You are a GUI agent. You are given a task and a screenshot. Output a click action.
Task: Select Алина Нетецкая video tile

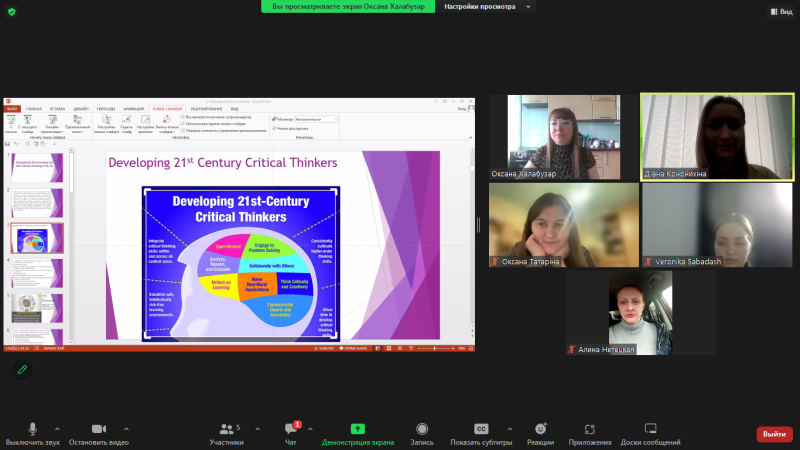click(x=640, y=313)
